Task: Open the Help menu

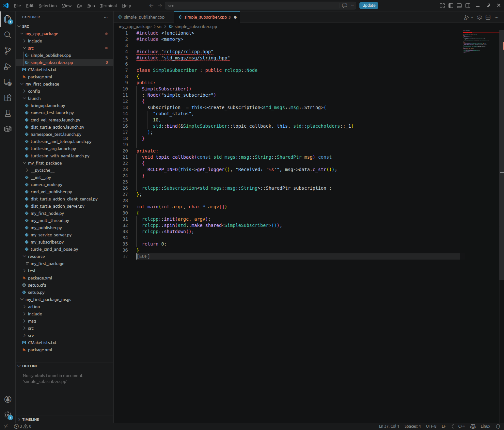Action: tap(127, 6)
